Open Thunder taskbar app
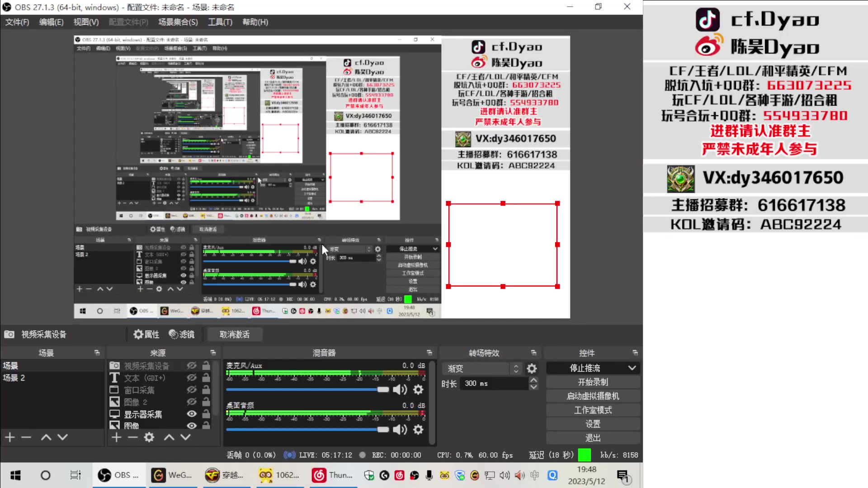 click(333, 475)
